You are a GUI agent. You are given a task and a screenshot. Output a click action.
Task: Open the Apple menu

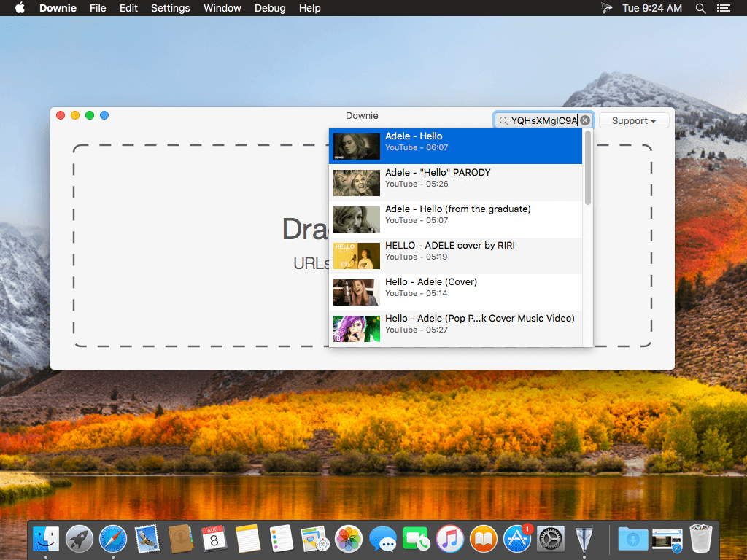tap(20, 8)
